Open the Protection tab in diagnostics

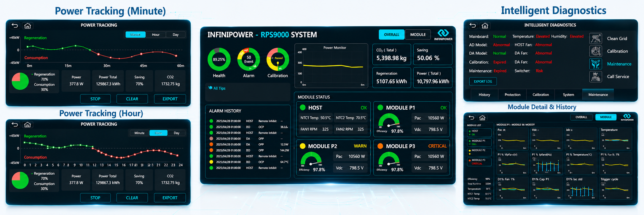(x=512, y=95)
